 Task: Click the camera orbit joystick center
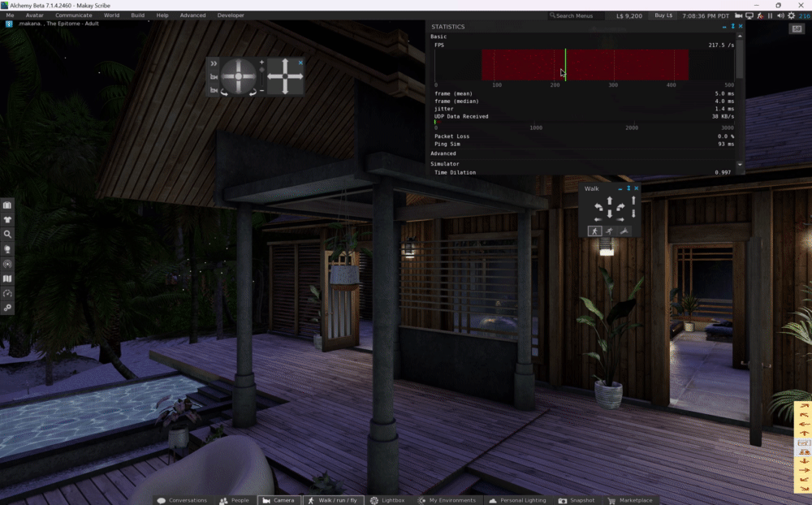[238, 76]
